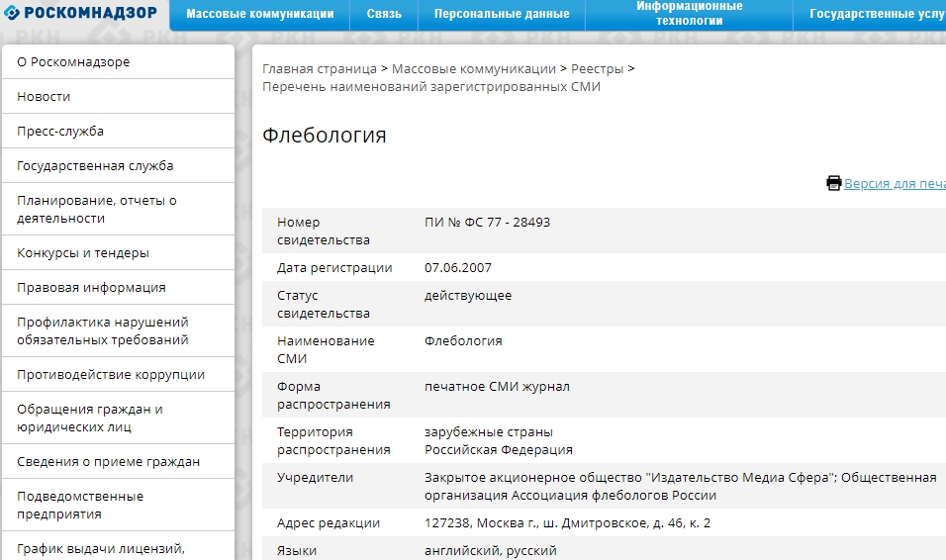Click certificate number ПИ № ФС 77 - 28493
The image size is (946, 560).
(x=487, y=222)
